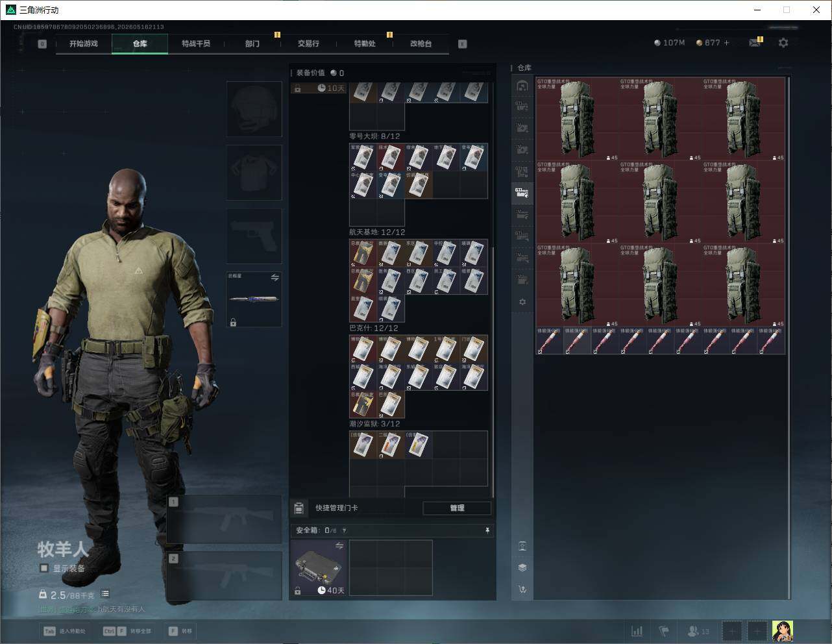Toggle the swap arrows on the melee weapon slot
The height and width of the screenshot is (644, 832).
tap(275, 278)
